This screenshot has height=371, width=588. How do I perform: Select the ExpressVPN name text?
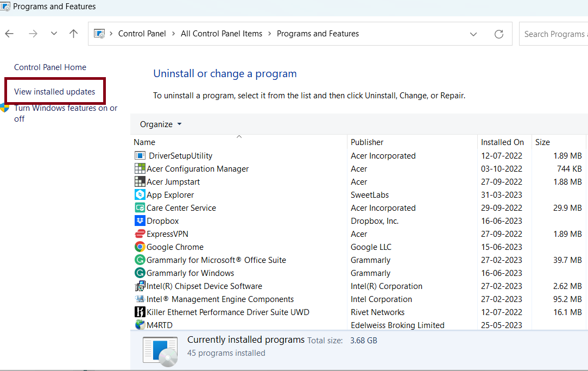(167, 234)
